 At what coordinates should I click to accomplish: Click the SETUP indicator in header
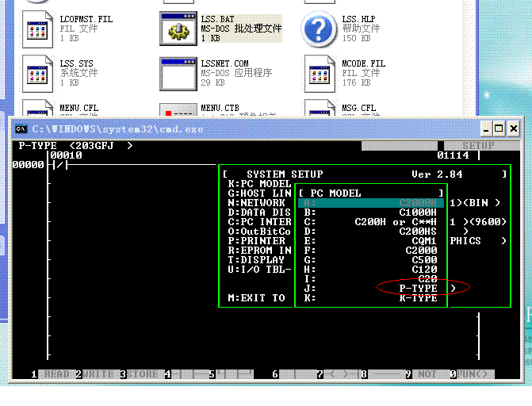(478, 146)
